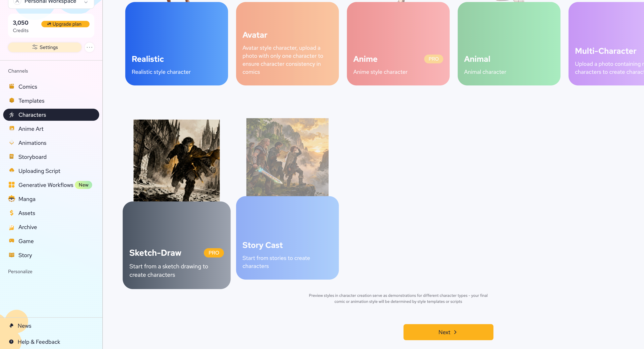Click the Uploading Script cloud icon
The width and height of the screenshot is (644, 349).
pyautogui.click(x=12, y=171)
